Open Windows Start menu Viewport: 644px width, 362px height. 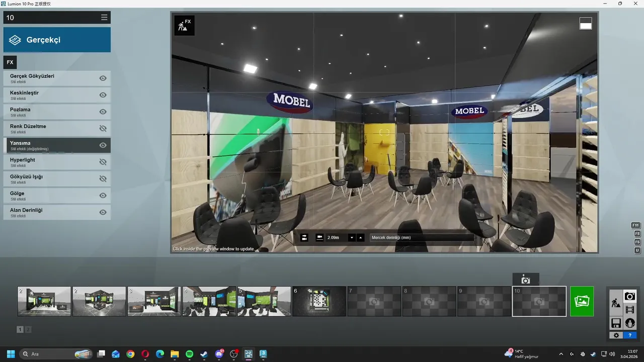11,354
